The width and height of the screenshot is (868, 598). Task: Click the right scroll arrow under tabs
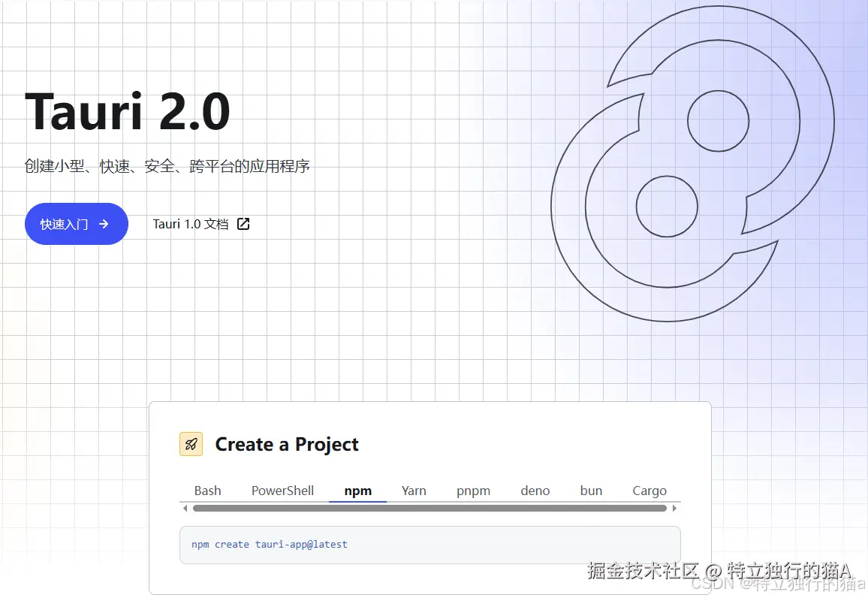[x=674, y=509]
